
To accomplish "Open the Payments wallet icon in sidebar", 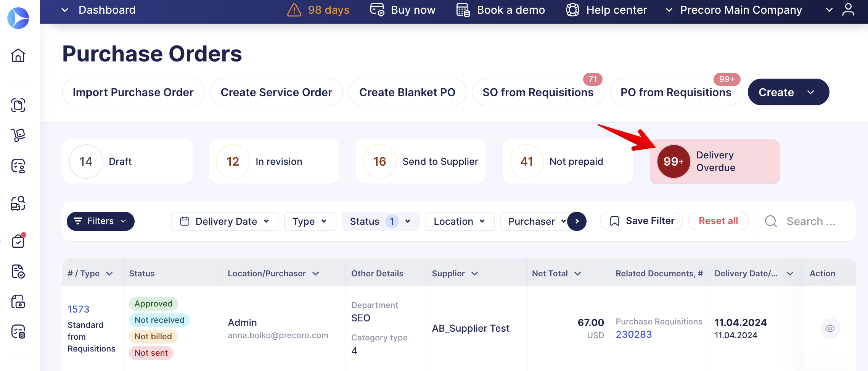I will pyautogui.click(x=18, y=302).
